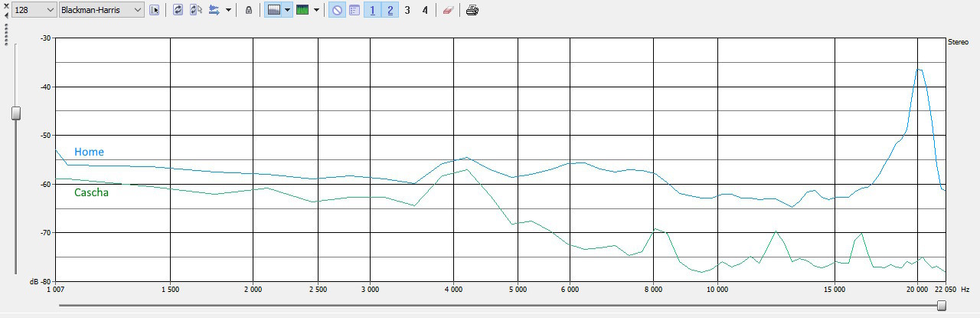Screen dimensions: 980x318
Task: Click the 1 007 frequency axis label
Action: 56,290
